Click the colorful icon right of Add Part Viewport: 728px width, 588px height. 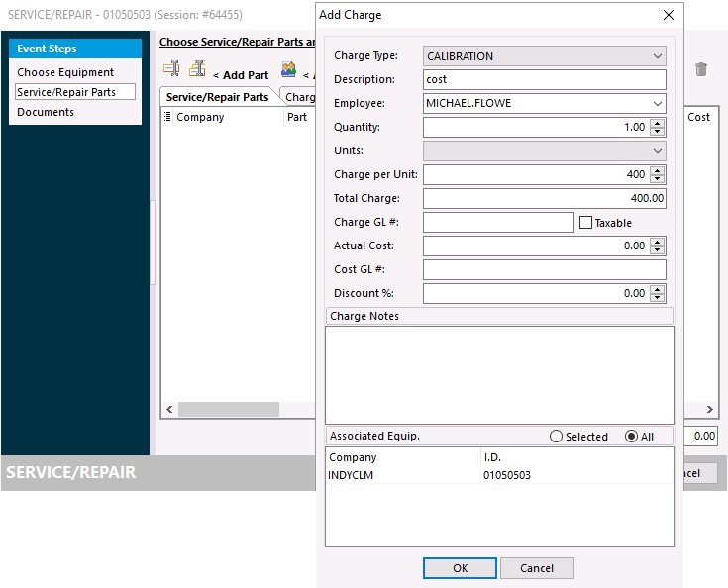pyautogui.click(x=288, y=69)
